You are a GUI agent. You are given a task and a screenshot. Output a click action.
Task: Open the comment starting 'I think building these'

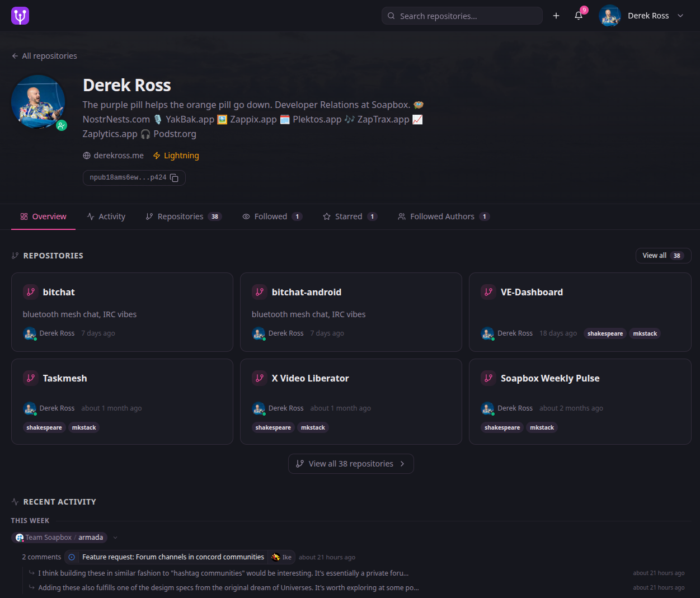223,573
